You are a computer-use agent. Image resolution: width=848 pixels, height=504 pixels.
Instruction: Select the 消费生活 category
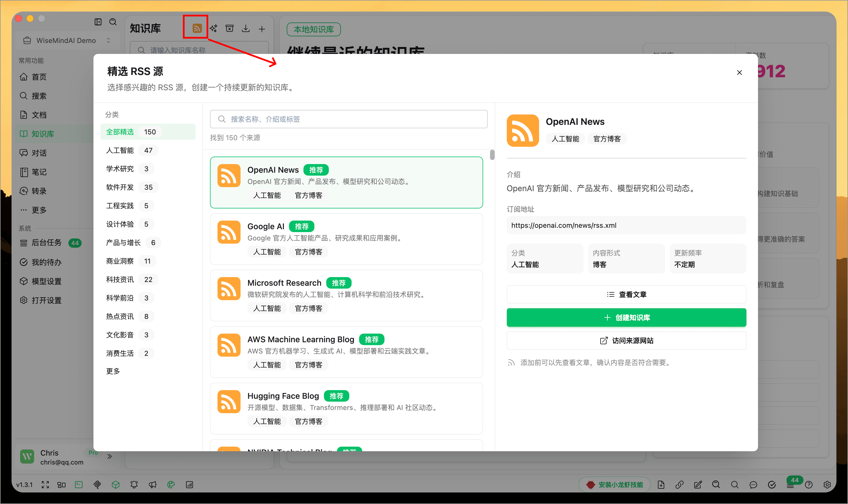tap(148, 353)
